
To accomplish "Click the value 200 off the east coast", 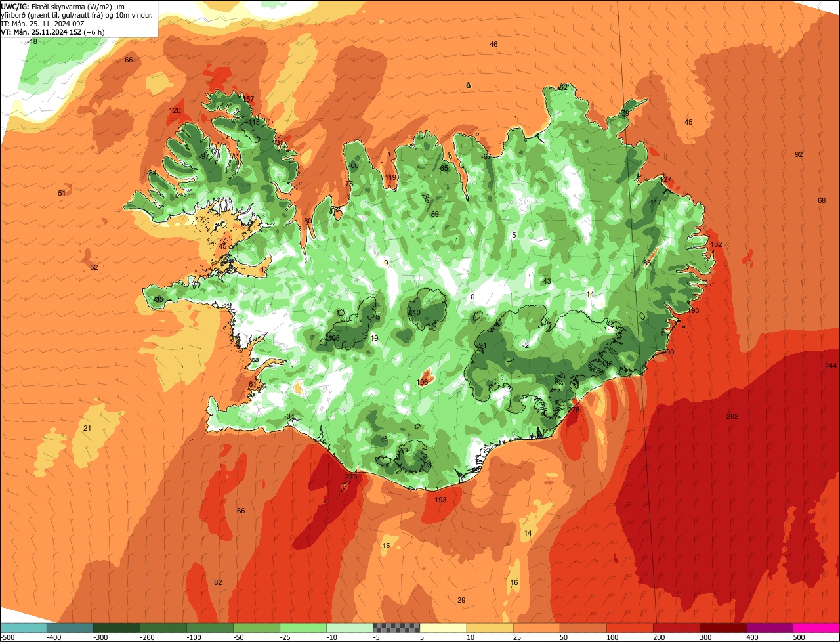I will pyautogui.click(x=668, y=353).
